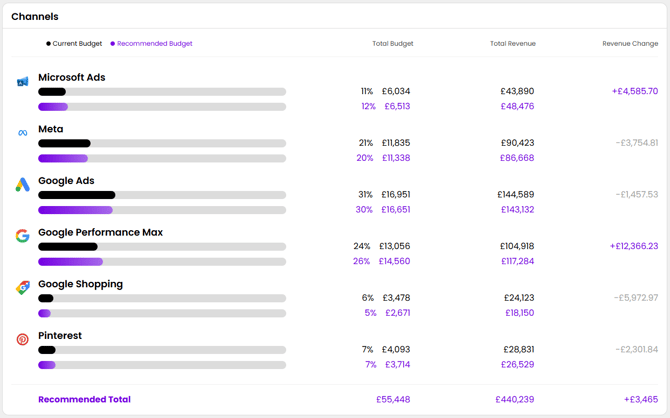Click recommended total budget £55,448
The height and width of the screenshot is (418, 670).
coord(393,400)
